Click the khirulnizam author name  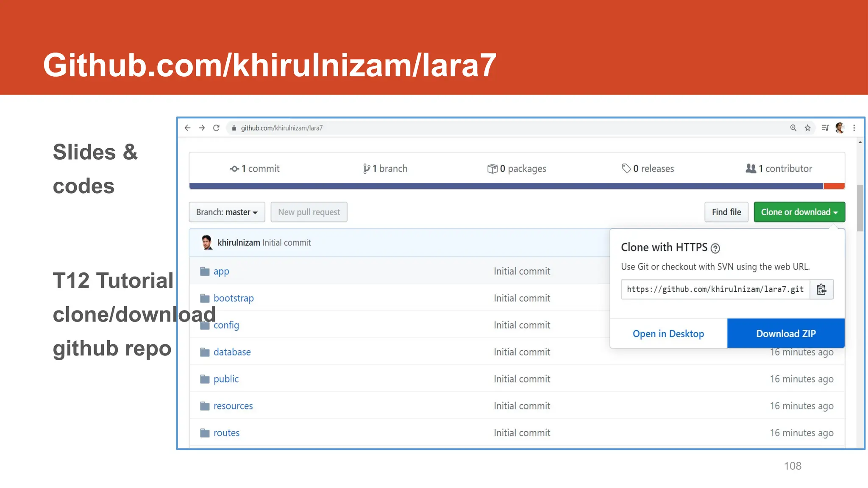coord(239,243)
